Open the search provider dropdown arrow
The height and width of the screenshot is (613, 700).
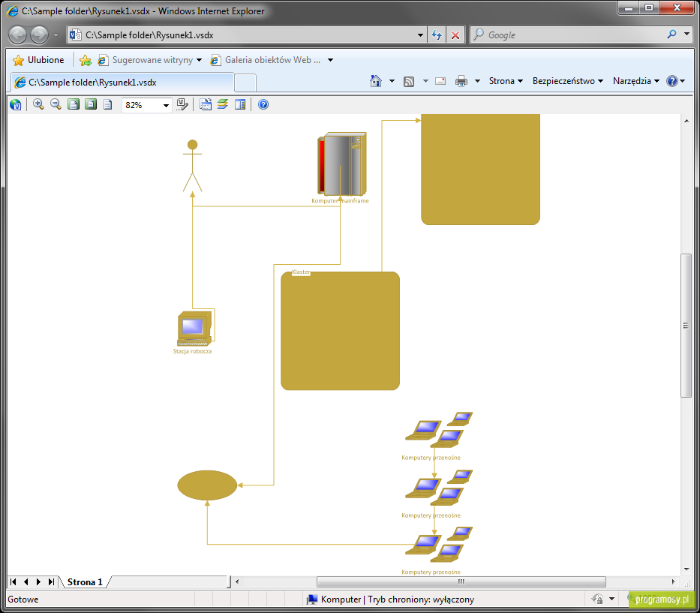click(686, 35)
